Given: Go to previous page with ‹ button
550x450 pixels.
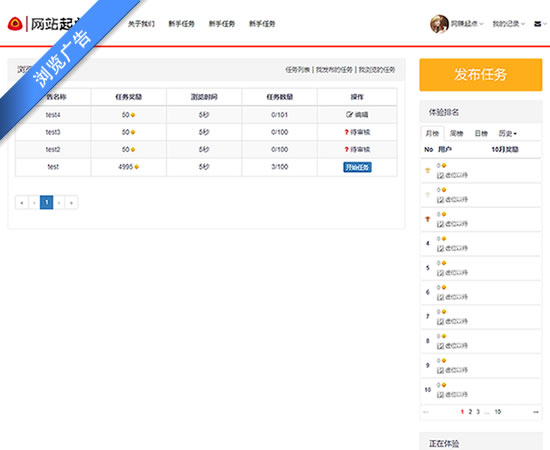Looking at the screenshot, I should point(34,202).
